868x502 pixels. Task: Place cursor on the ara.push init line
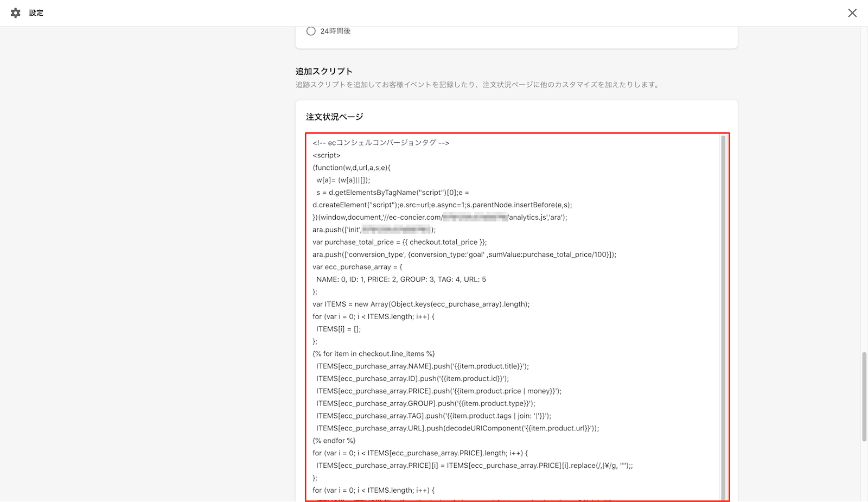click(x=374, y=230)
